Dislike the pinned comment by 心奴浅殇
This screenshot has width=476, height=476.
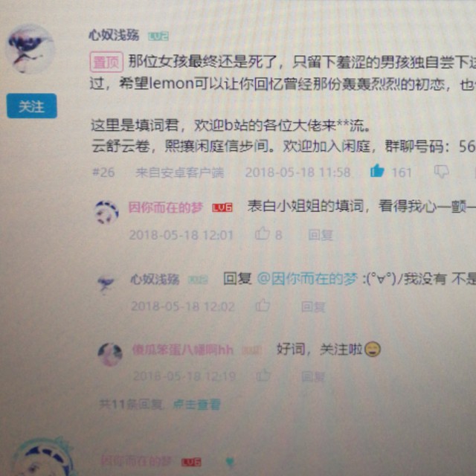(x=441, y=172)
